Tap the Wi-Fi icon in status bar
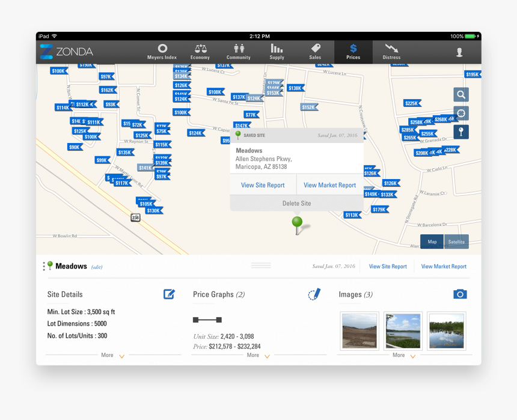 [54, 36]
